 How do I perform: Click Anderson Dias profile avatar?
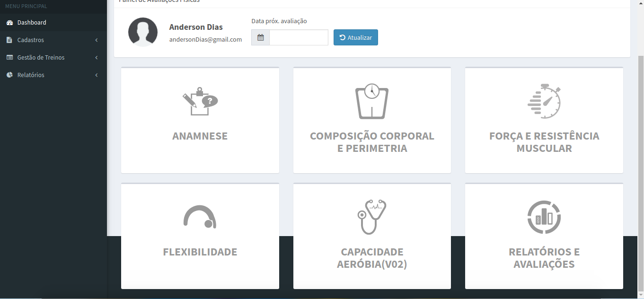tap(143, 32)
